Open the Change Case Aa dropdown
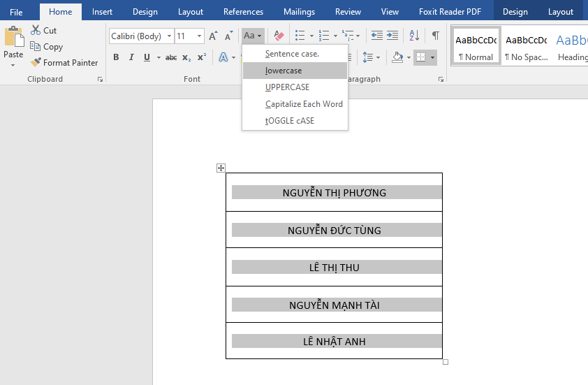Screen dimensions: 588x385 pos(253,36)
